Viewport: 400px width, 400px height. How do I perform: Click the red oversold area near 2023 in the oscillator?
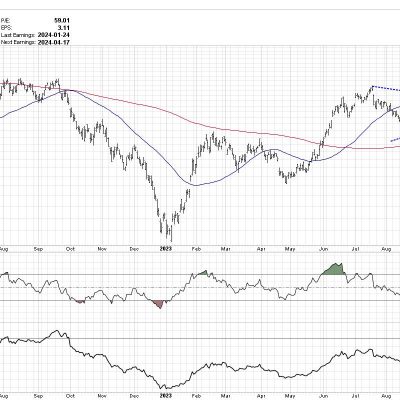(159, 304)
